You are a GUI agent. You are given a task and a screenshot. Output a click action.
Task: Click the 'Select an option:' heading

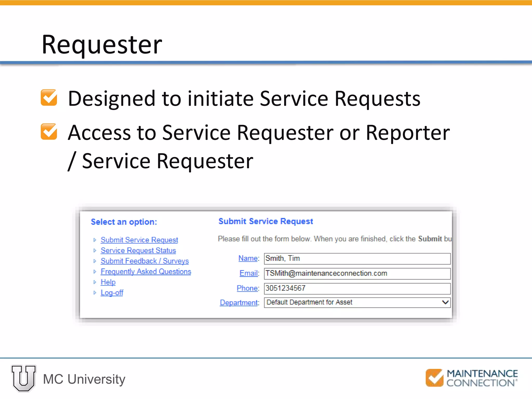pyautogui.click(x=124, y=222)
